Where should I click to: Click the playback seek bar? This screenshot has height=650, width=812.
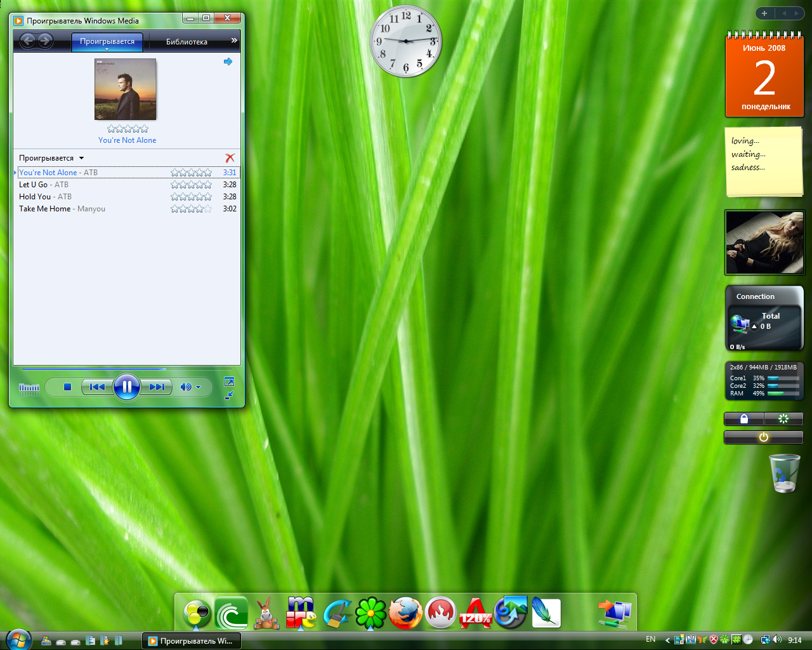click(127, 369)
